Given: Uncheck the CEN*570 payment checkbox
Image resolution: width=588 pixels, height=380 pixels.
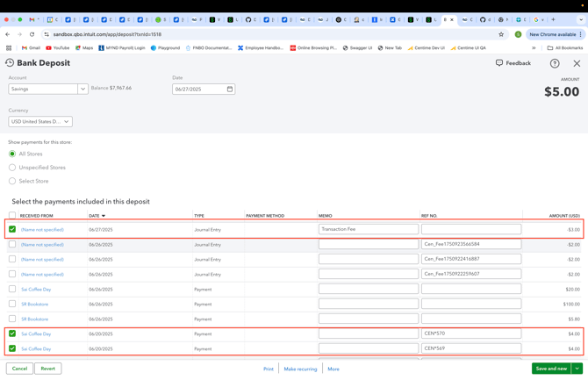Looking at the screenshot, I should tap(12, 333).
